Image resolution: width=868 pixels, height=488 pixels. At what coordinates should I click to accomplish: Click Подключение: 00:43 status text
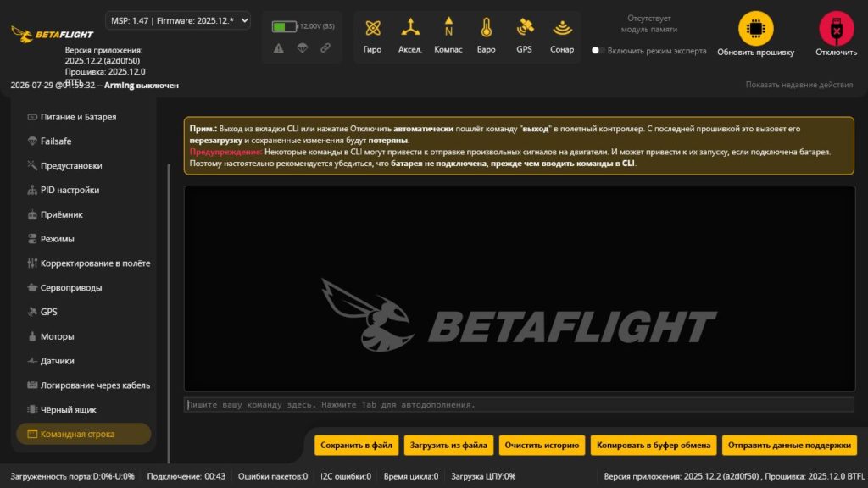coord(186,476)
